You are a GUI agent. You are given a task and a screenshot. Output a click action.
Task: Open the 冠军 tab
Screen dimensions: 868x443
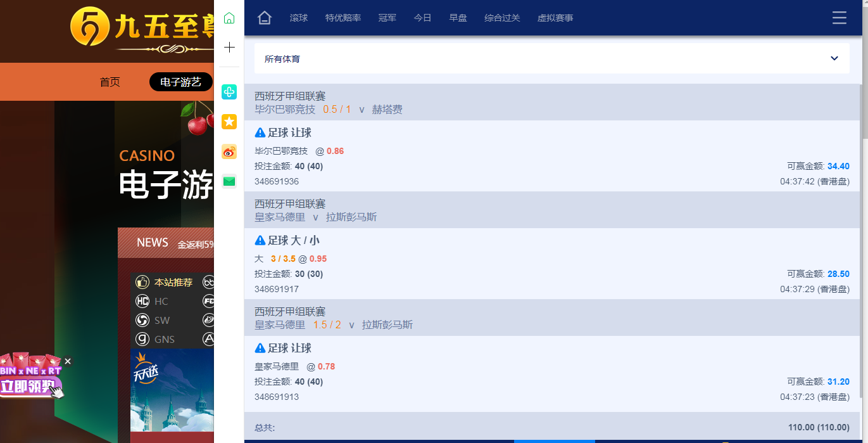click(x=387, y=18)
